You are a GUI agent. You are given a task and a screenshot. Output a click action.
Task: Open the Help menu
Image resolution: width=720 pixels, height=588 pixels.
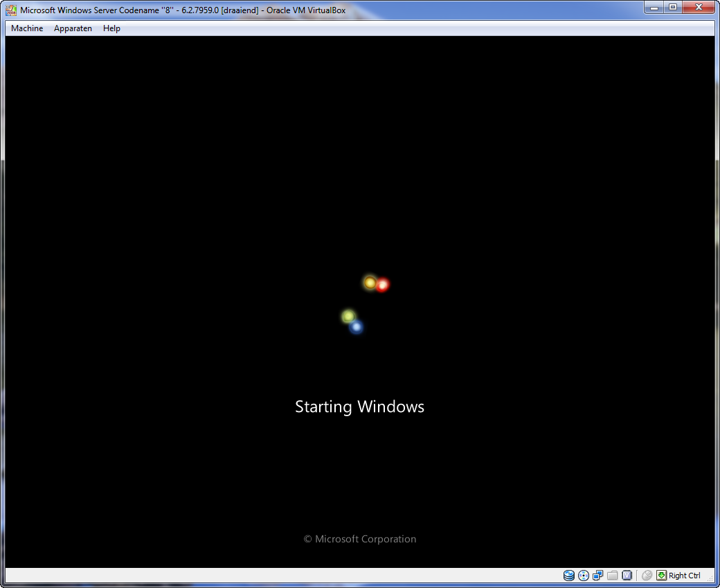coord(111,28)
